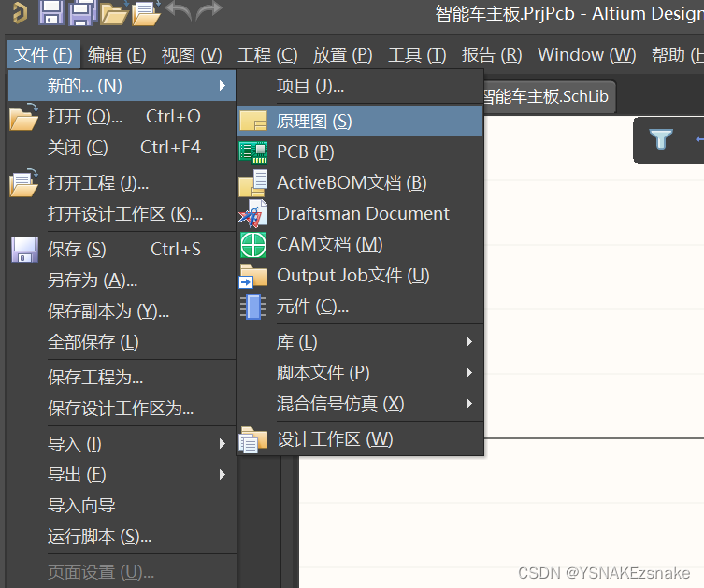
Task: Click the filter funnel icon in the schematic toolbar
Action: (661, 139)
